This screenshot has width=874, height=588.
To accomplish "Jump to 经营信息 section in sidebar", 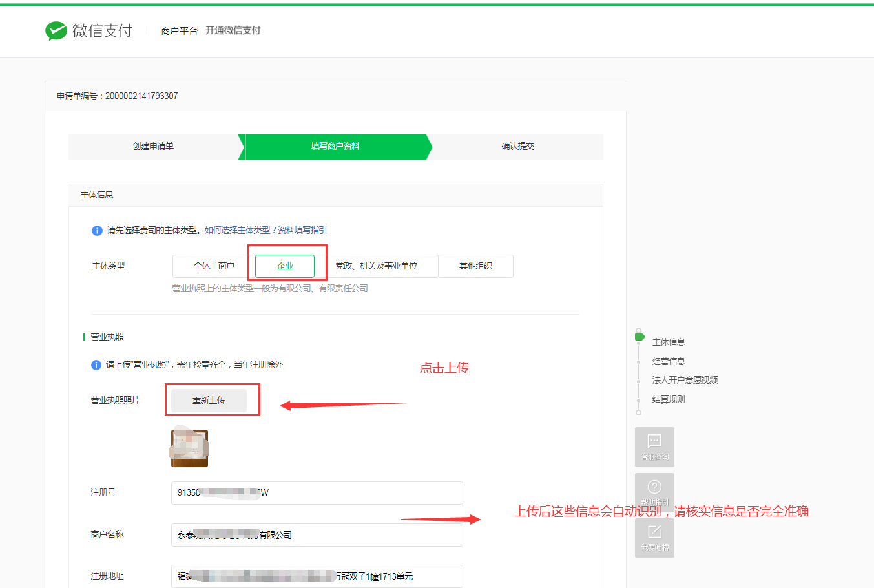I will (x=669, y=361).
